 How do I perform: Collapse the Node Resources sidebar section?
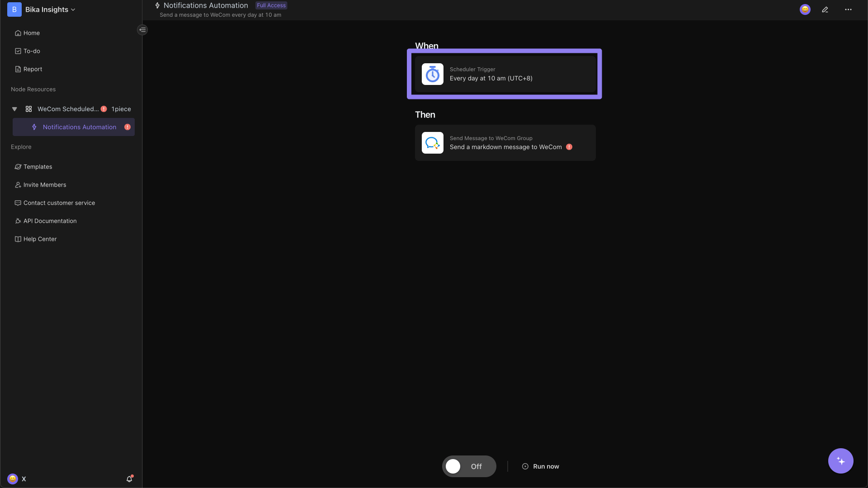point(14,108)
